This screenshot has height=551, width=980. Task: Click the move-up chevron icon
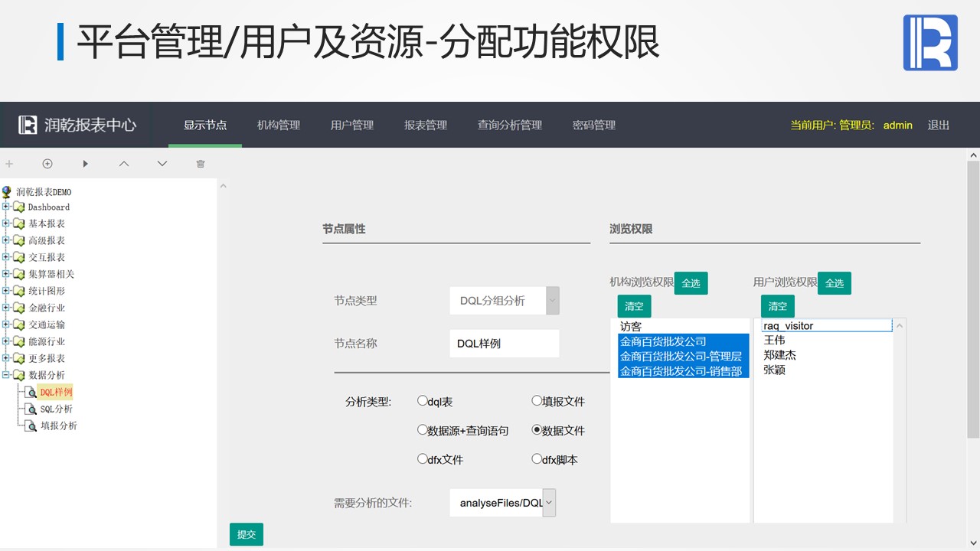[124, 164]
